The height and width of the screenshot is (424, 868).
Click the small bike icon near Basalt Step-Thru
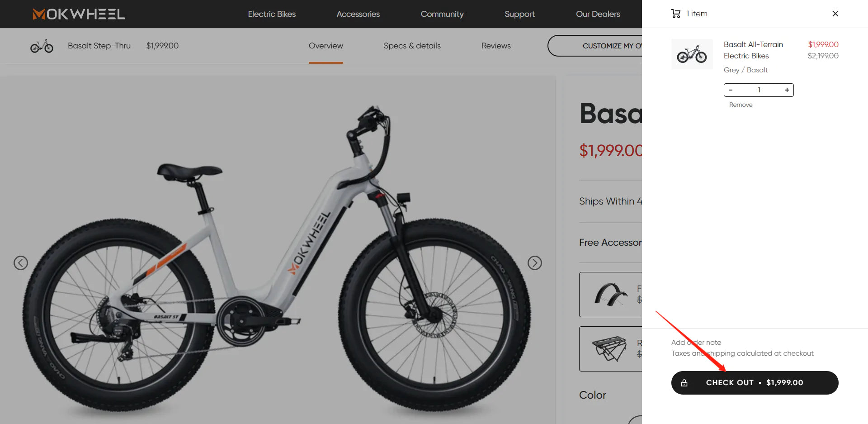[42, 46]
